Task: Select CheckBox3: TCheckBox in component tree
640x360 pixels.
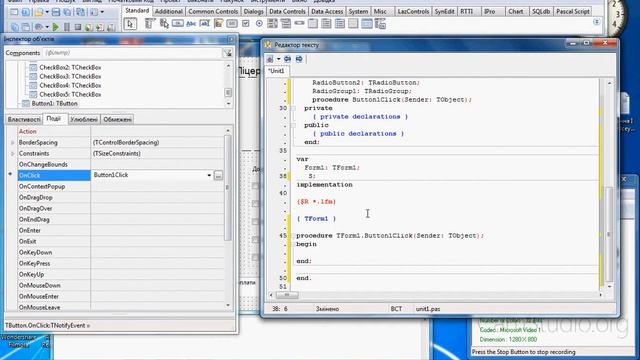Action: click(70, 76)
